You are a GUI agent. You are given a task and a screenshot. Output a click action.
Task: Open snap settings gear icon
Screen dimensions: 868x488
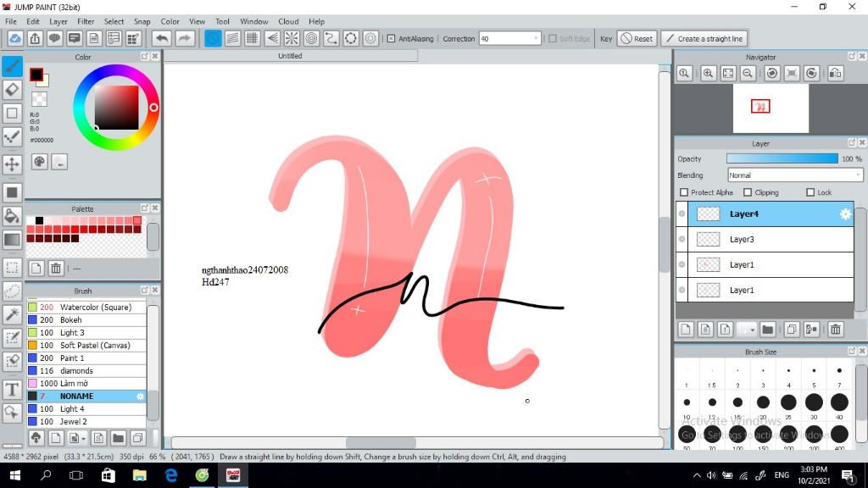(370, 39)
